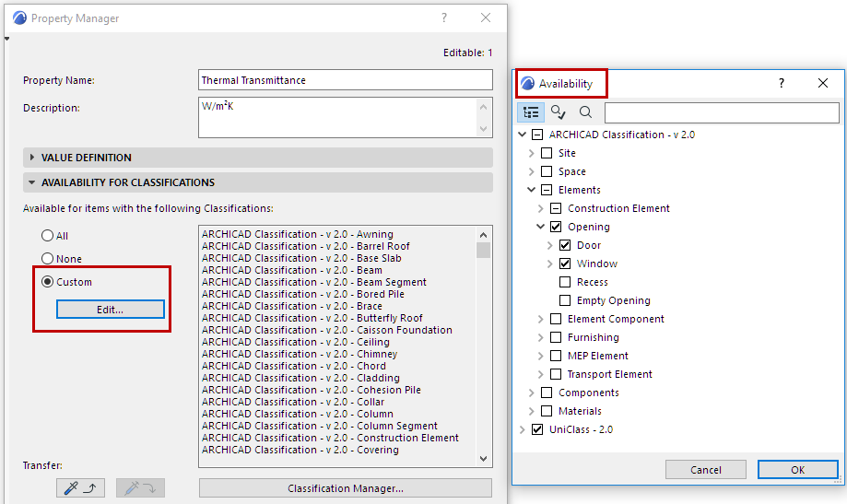This screenshot has width=847, height=504.
Task: Expand the Construction Element node
Action: (x=541, y=208)
